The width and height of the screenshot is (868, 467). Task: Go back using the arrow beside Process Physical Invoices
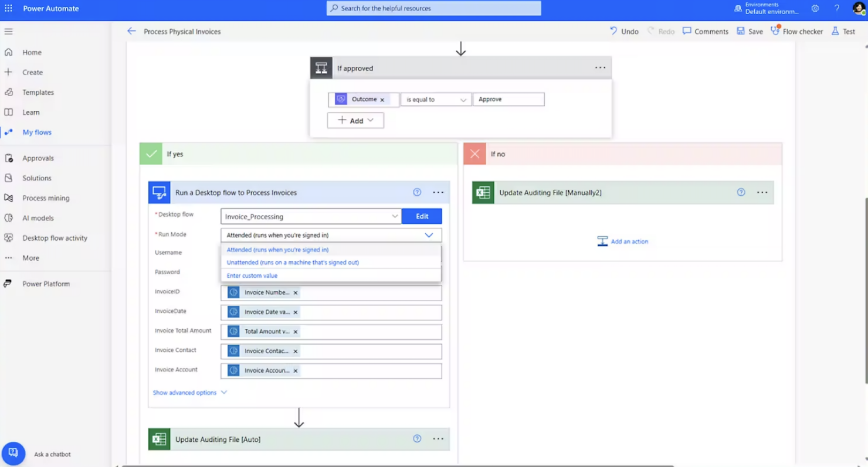(x=131, y=31)
